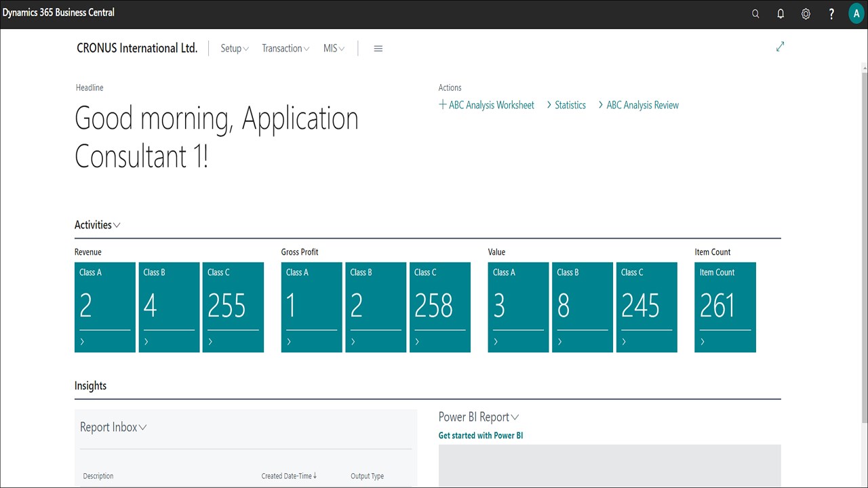Open Gross Profit Class C tile showing 258

click(440, 307)
